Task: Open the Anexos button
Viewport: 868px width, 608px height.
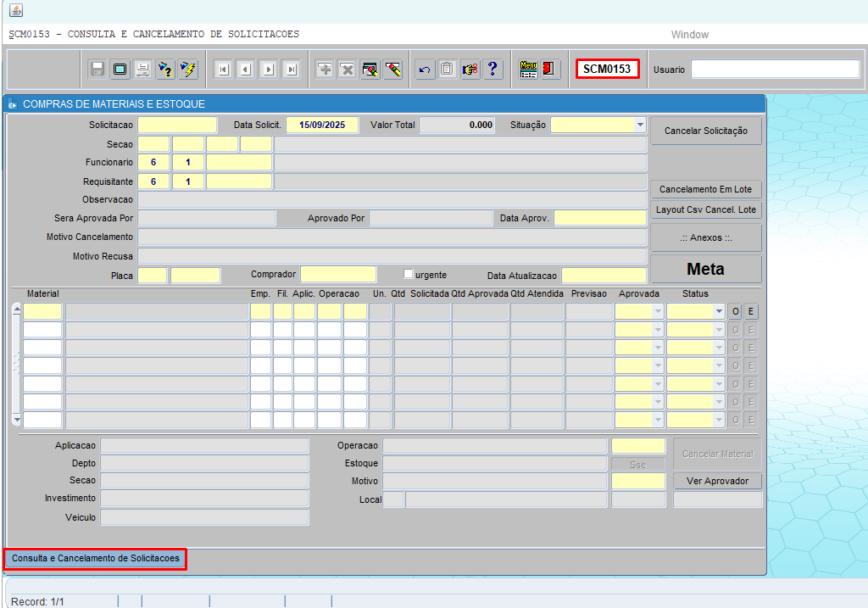Action: 705,238
